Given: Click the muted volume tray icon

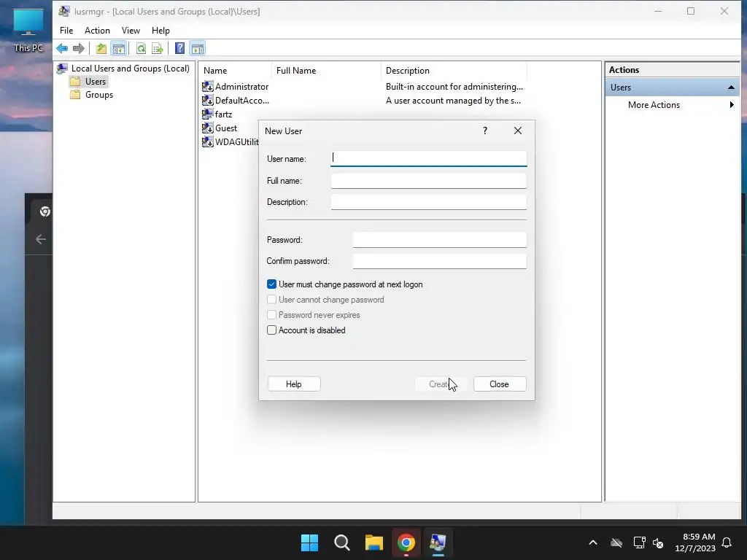Looking at the screenshot, I should coord(659,542).
